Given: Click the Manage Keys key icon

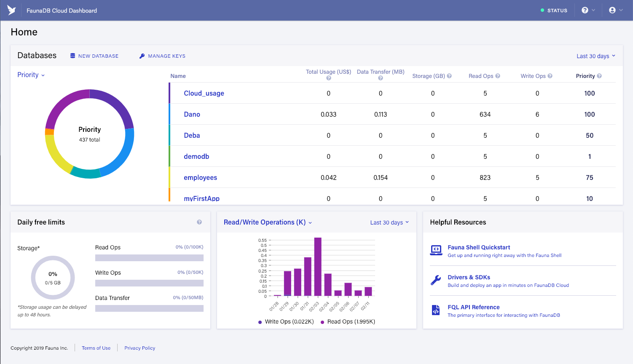Looking at the screenshot, I should [142, 56].
